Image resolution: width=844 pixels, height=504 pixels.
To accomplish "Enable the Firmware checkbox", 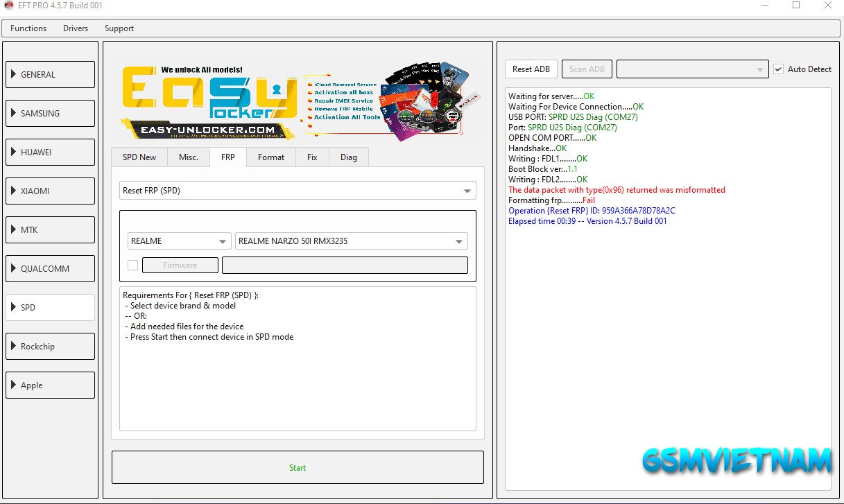I will pyautogui.click(x=132, y=266).
